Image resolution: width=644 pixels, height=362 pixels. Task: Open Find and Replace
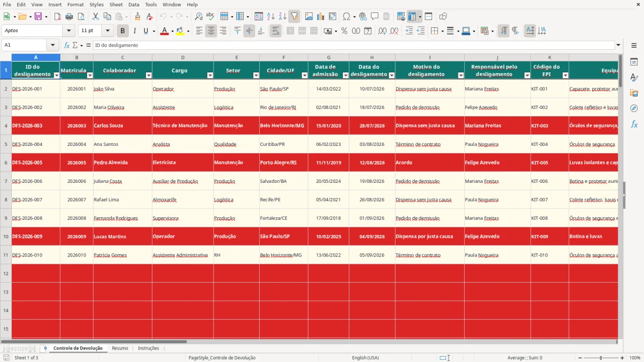(x=199, y=17)
